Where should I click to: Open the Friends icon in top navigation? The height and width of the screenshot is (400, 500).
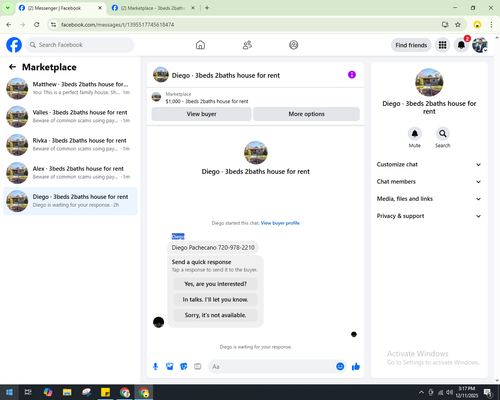247,45
